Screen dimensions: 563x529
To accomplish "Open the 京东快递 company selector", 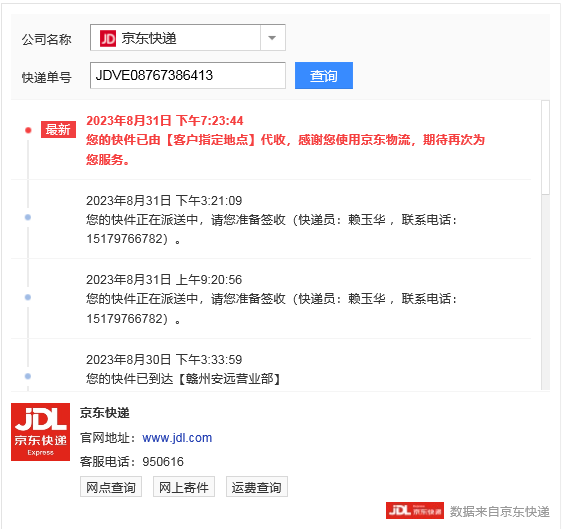I will coord(188,38).
